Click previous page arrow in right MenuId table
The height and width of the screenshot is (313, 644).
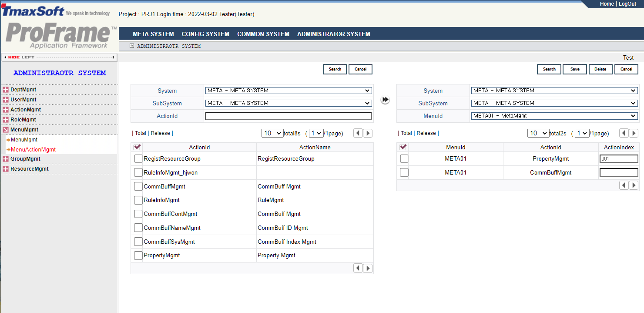[624, 185]
